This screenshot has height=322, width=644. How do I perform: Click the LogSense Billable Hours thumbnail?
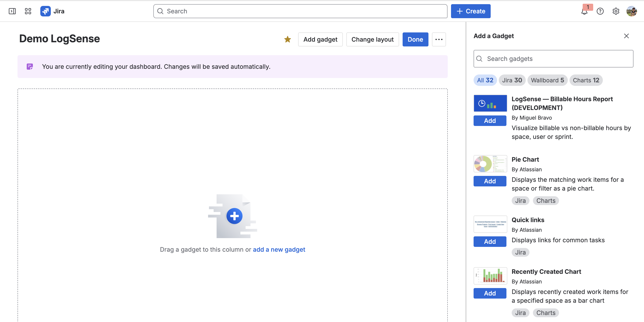(490, 103)
